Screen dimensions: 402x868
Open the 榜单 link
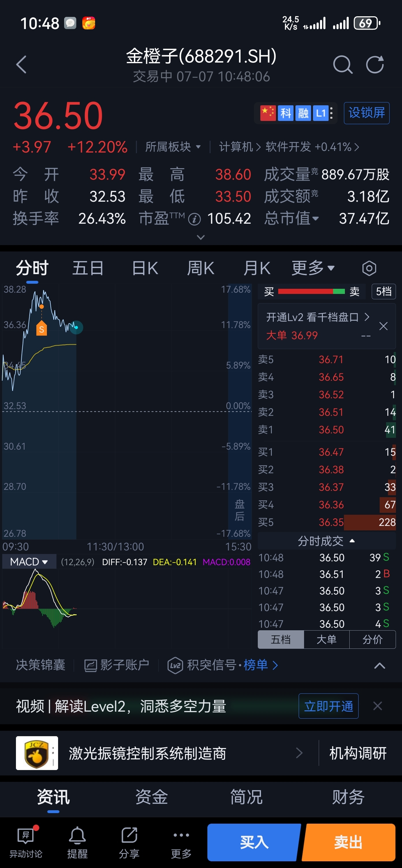tap(260, 665)
